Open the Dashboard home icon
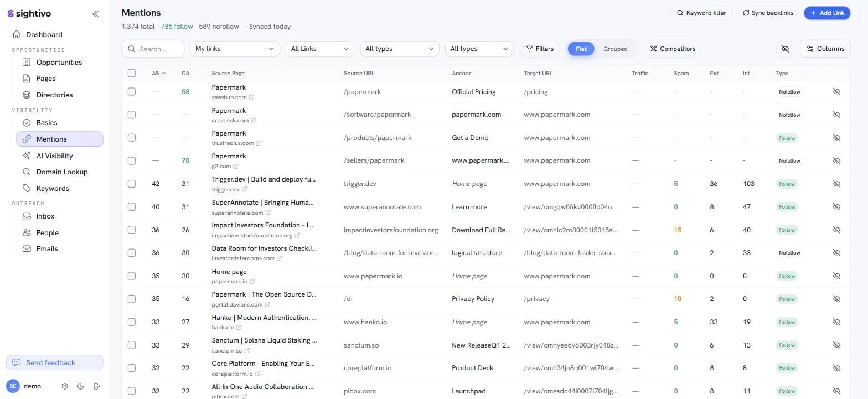 click(x=17, y=34)
